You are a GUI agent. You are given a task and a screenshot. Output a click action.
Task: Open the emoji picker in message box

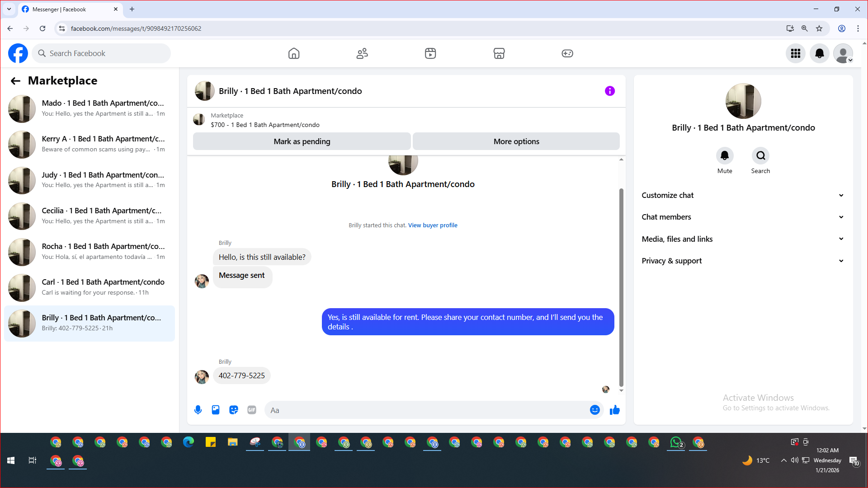point(595,410)
